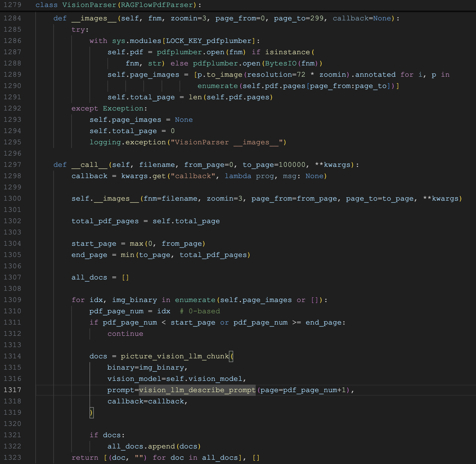The height and width of the screenshot is (464, 476).
Task: Click the return keyword on line 1323
Action: [85, 458]
